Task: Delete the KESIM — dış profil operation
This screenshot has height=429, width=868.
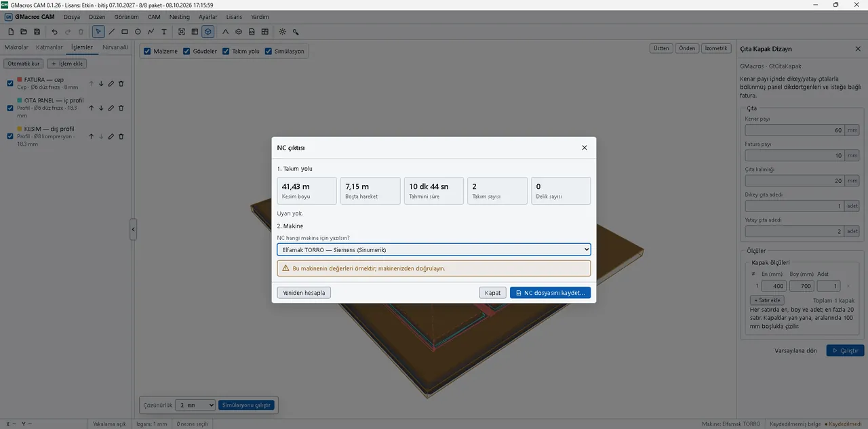Action: pyautogui.click(x=121, y=136)
